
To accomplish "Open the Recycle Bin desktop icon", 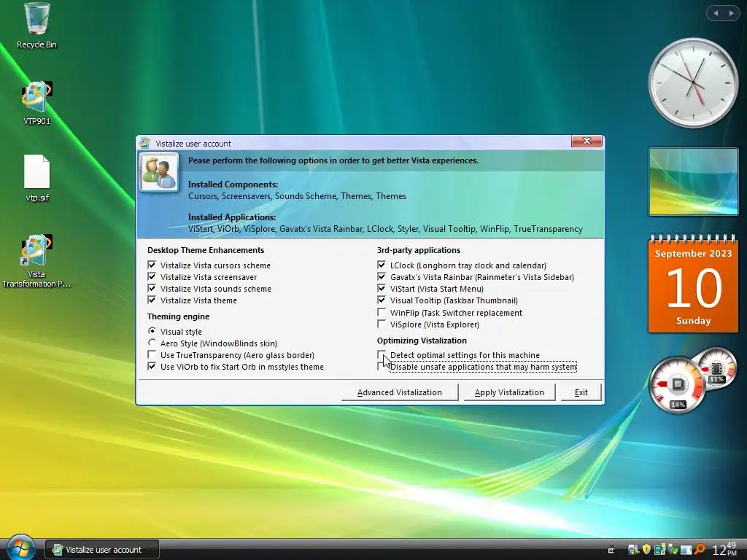I will tap(36, 26).
